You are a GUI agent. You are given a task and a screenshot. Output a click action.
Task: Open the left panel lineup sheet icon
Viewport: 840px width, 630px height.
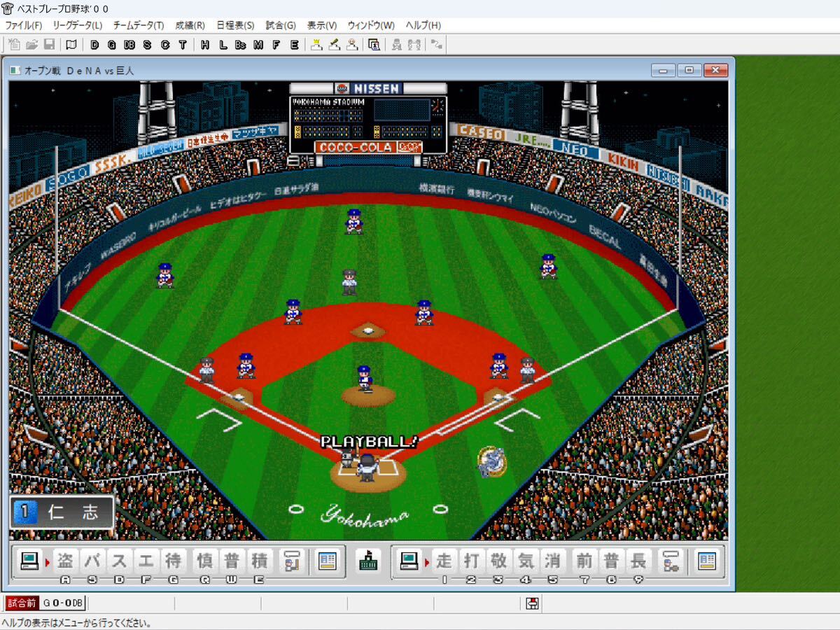pos(327,561)
